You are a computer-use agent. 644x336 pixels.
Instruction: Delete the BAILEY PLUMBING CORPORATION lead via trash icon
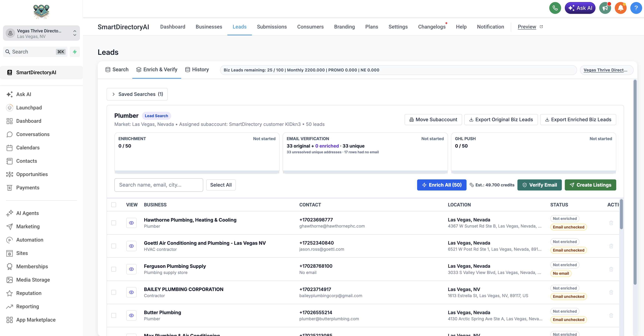pyautogui.click(x=611, y=292)
